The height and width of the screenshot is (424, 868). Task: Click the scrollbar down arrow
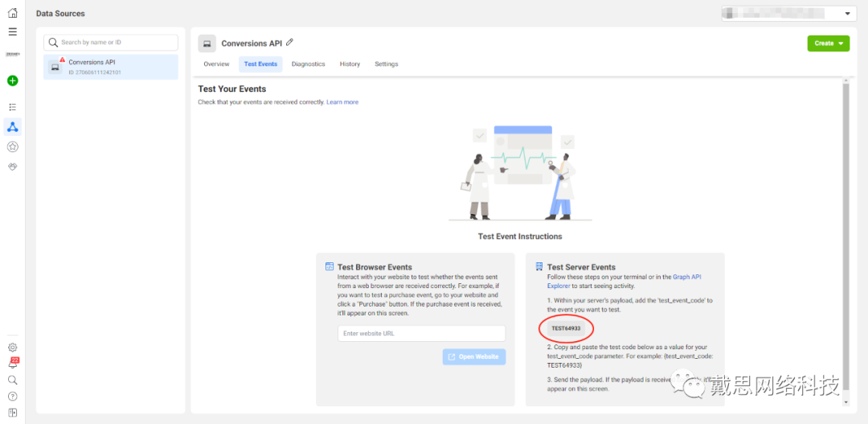click(845, 401)
